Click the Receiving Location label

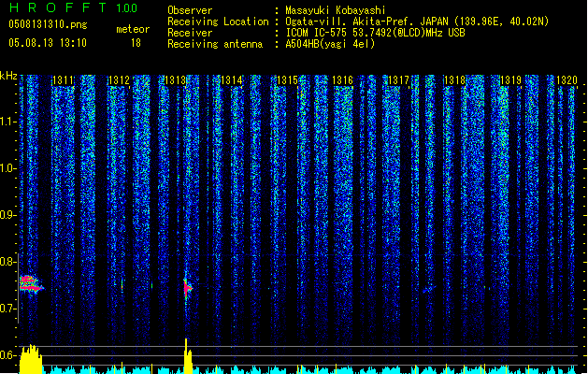coord(218,22)
